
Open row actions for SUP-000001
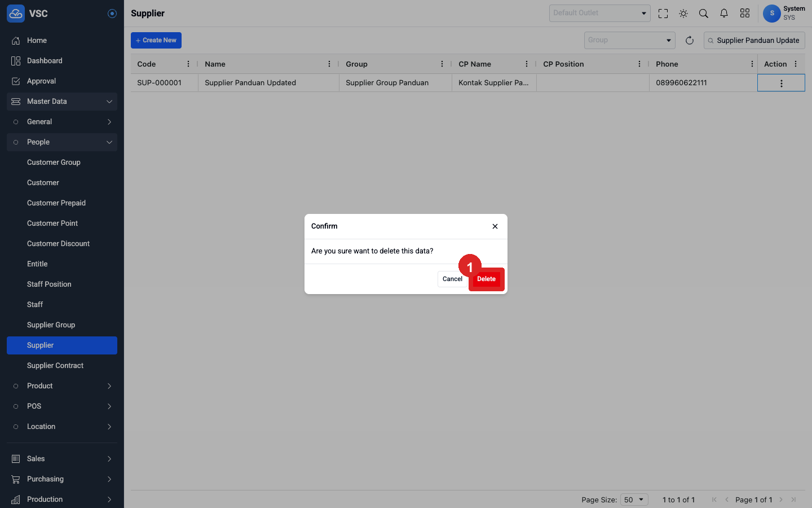pyautogui.click(x=781, y=83)
